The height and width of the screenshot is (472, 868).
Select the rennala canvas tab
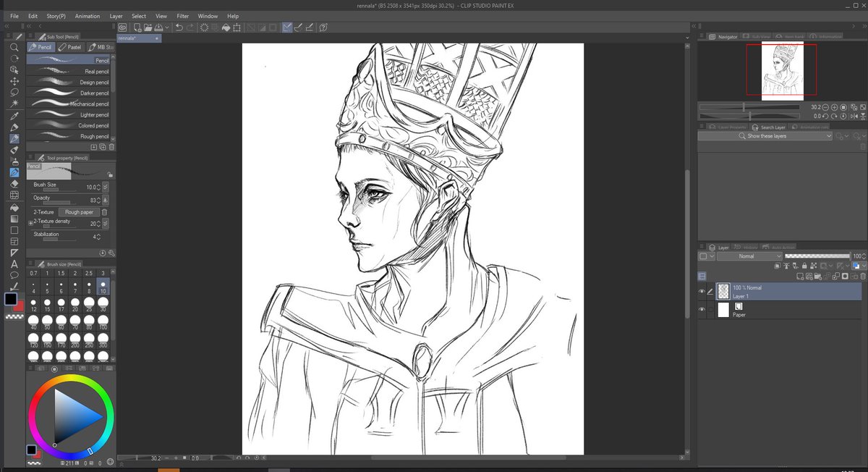point(139,38)
